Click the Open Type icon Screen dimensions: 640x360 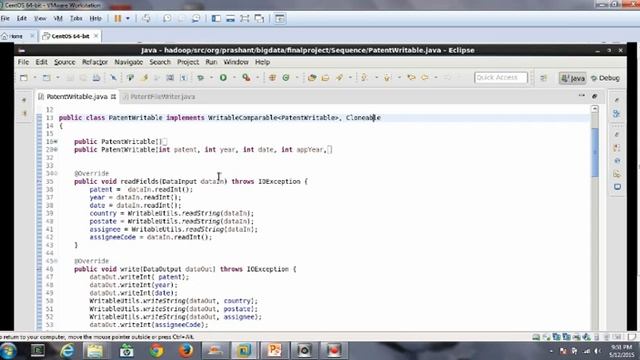(x=312, y=78)
